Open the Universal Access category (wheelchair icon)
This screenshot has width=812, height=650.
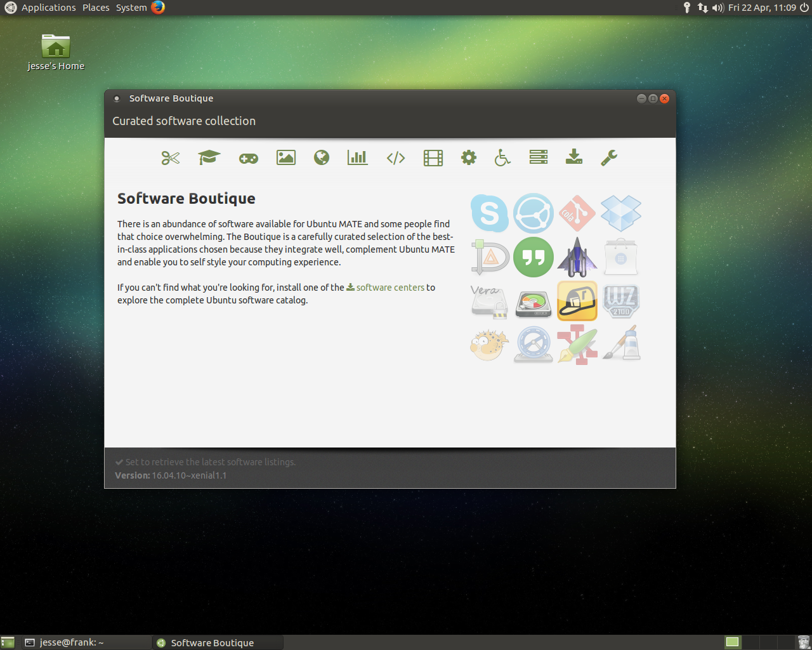(x=502, y=157)
